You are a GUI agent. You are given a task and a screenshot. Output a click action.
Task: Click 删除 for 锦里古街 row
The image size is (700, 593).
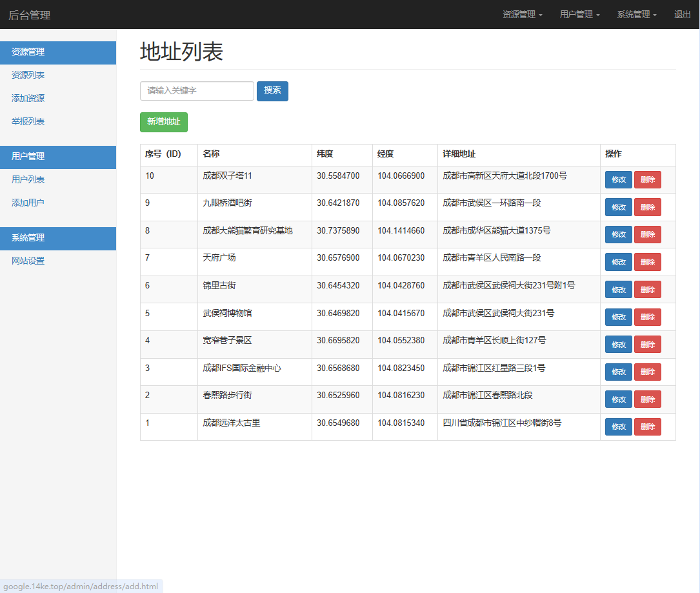pos(647,290)
